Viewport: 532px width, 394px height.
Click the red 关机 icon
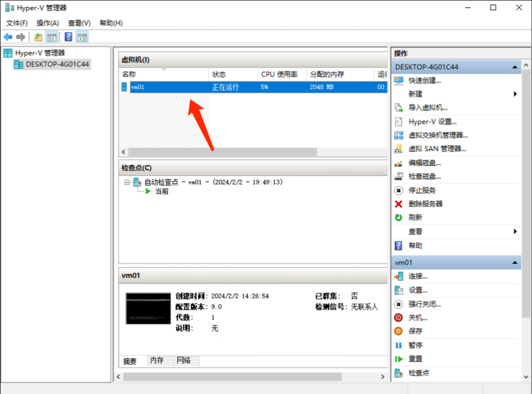pyautogui.click(x=399, y=318)
